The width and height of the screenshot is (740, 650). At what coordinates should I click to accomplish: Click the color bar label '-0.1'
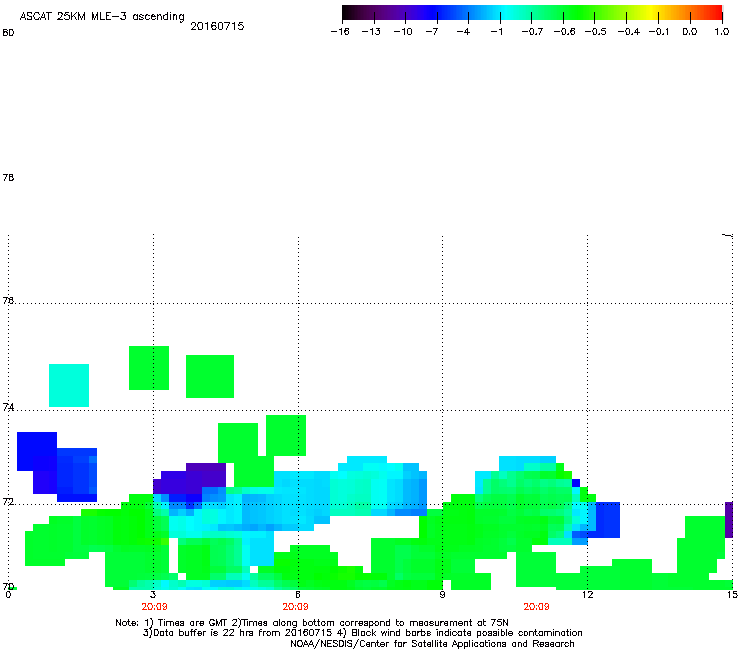coord(659,32)
